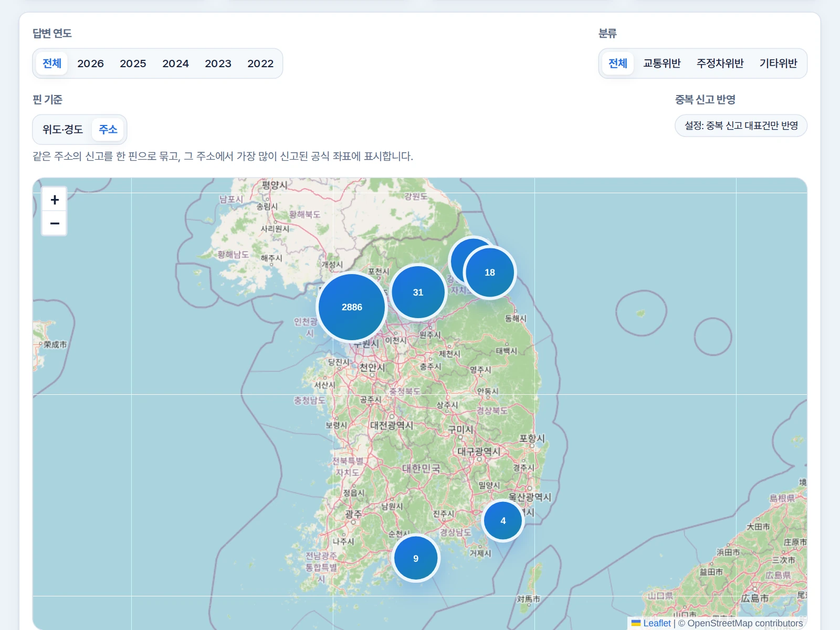Click the 천안시 label on the map
Viewport: 840px width, 630px height.
coord(372,367)
